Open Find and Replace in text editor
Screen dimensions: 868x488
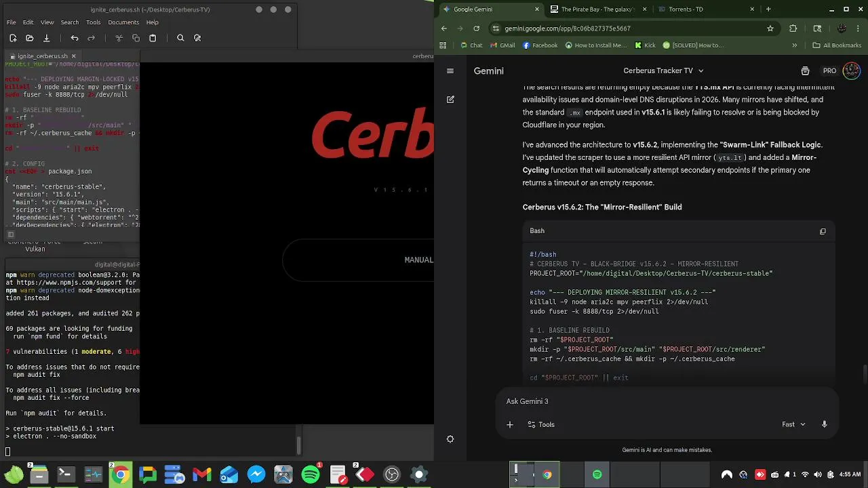click(x=197, y=38)
